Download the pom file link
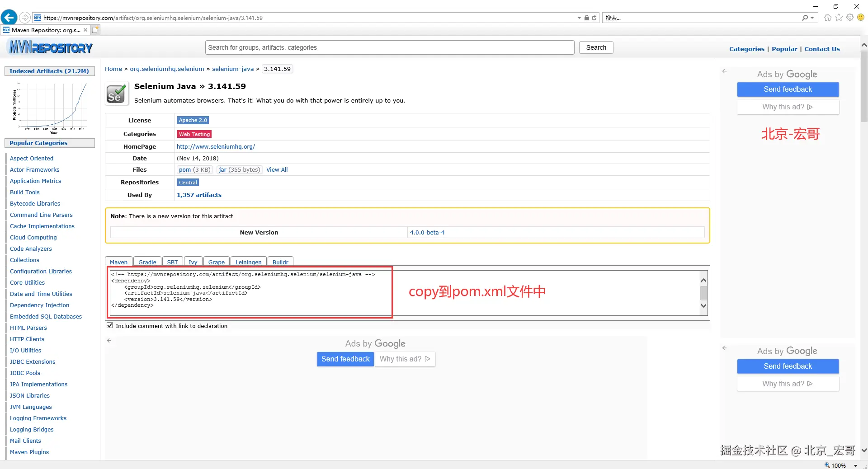The height and width of the screenshot is (469, 868). click(184, 170)
